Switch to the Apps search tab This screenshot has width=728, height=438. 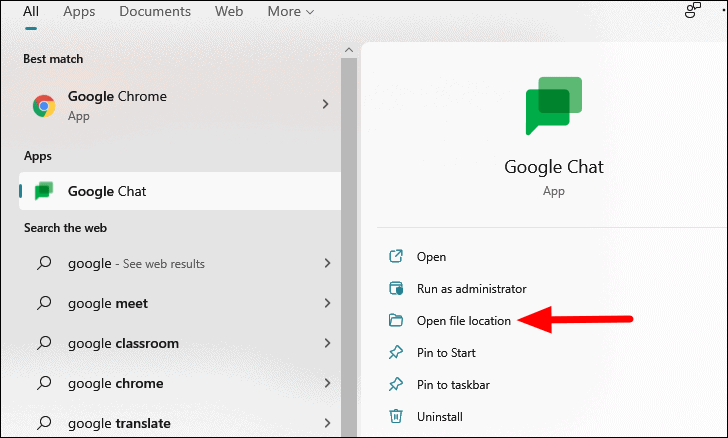pos(79,12)
